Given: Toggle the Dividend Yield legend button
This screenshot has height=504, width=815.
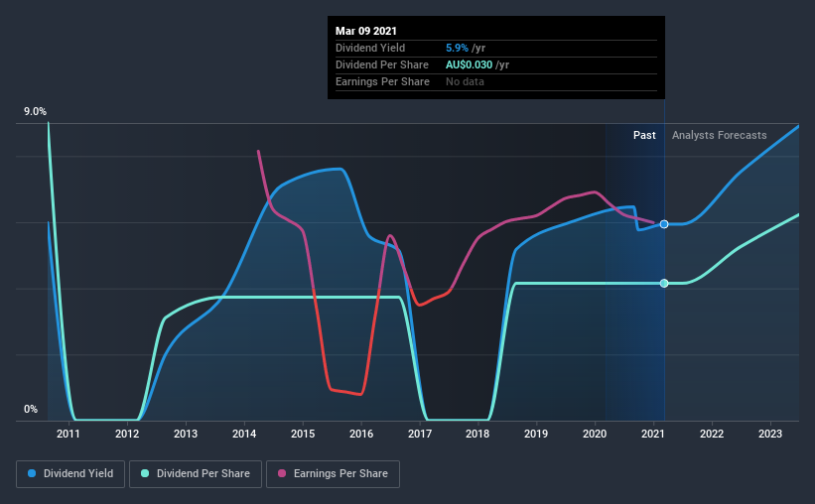Looking at the screenshot, I should (70, 474).
